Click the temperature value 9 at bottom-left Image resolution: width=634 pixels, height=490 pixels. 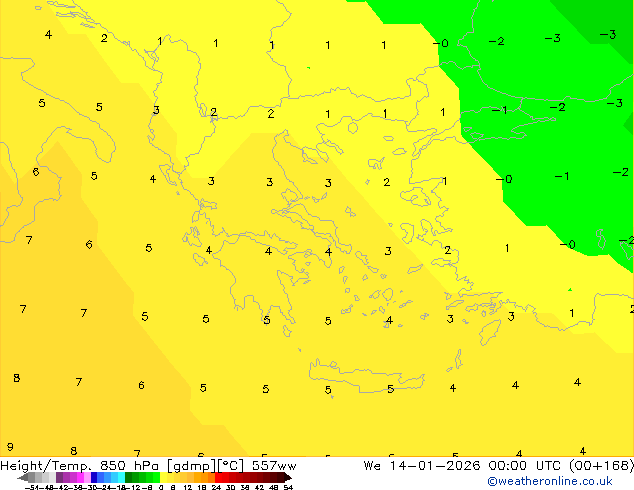11,447
